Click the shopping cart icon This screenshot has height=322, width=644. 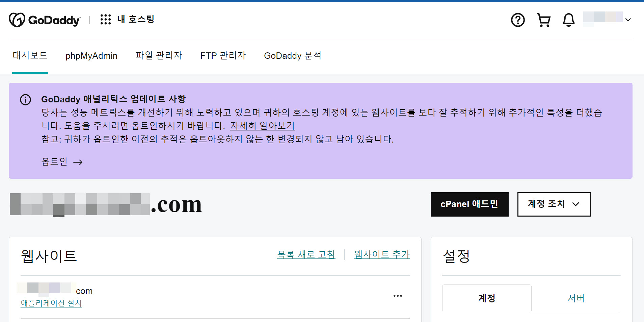pos(543,20)
